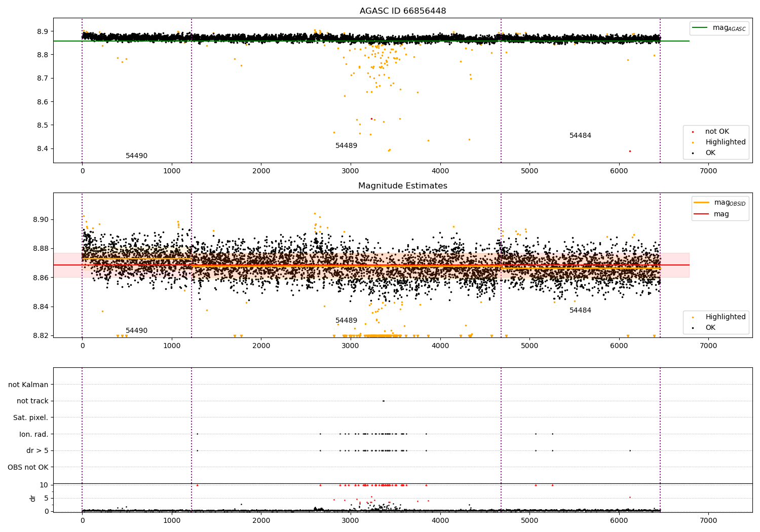Click the 5000 x-axis tick under bottom plot
The width and height of the screenshot is (760, 532).
529,520
